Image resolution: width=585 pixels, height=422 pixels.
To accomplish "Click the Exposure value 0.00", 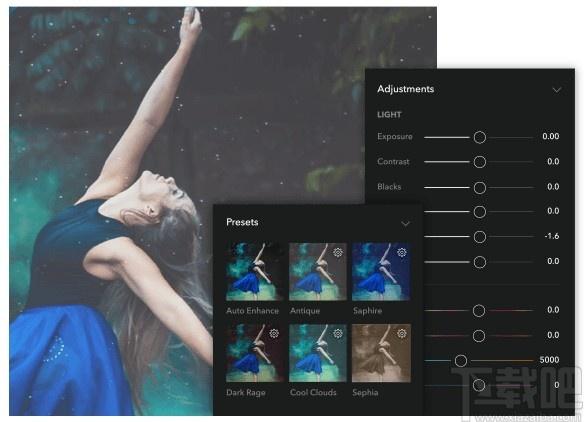I will click(551, 137).
